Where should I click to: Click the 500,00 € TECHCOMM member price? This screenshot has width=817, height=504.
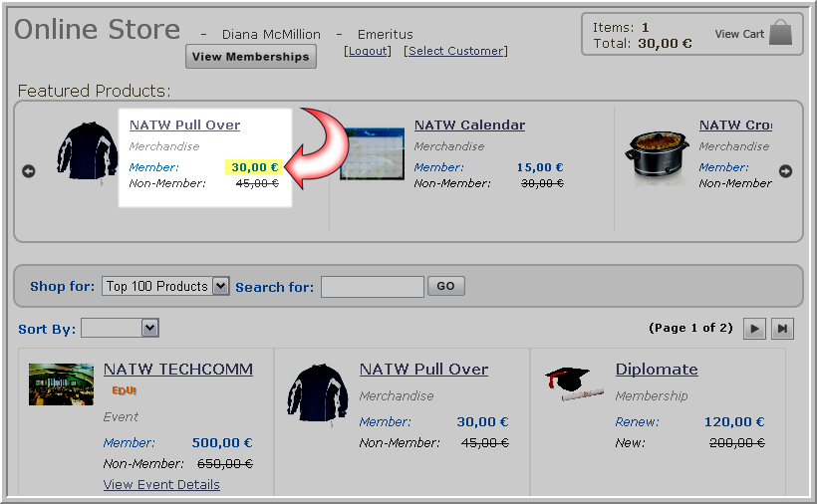click(222, 442)
